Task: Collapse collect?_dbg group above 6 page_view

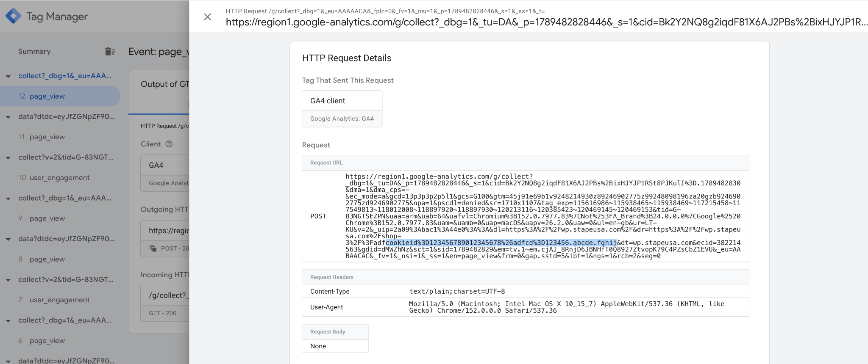Action: [8, 321]
